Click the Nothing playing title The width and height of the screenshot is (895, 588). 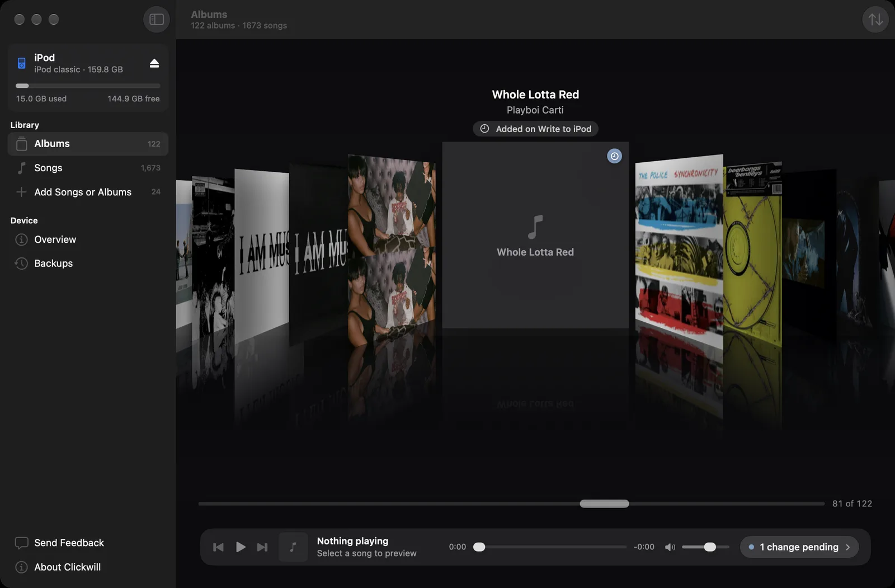(352, 541)
